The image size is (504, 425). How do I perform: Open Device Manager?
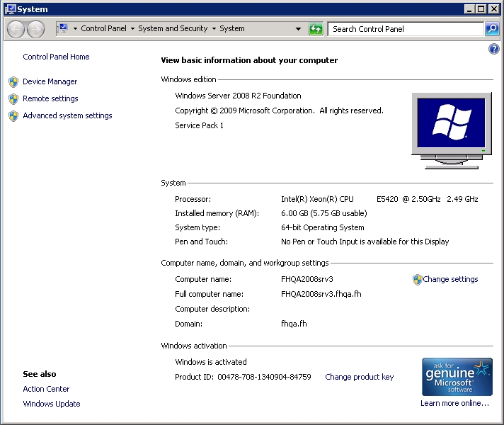pyautogui.click(x=50, y=81)
